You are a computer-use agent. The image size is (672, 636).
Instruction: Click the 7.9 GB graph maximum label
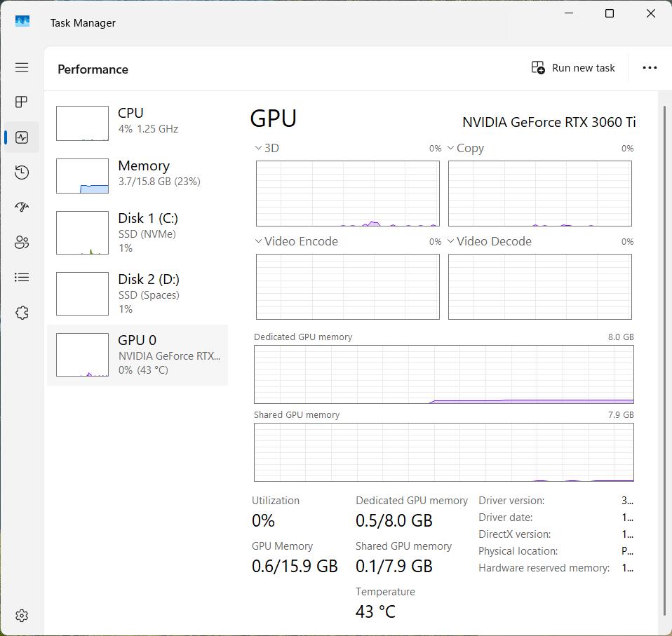click(x=621, y=415)
